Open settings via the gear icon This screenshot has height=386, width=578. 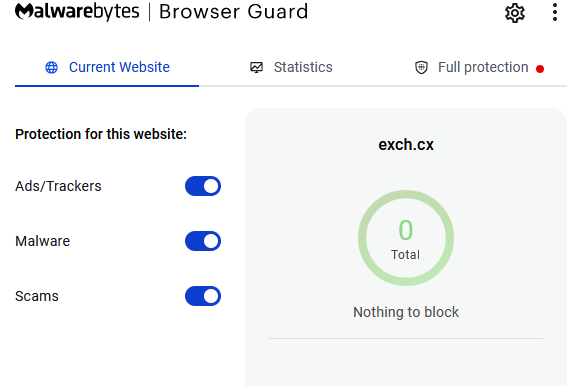point(515,13)
